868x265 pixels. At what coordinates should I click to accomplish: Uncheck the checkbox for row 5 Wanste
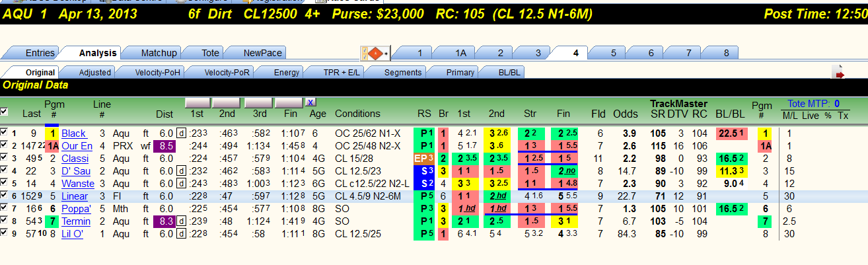point(5,184)
